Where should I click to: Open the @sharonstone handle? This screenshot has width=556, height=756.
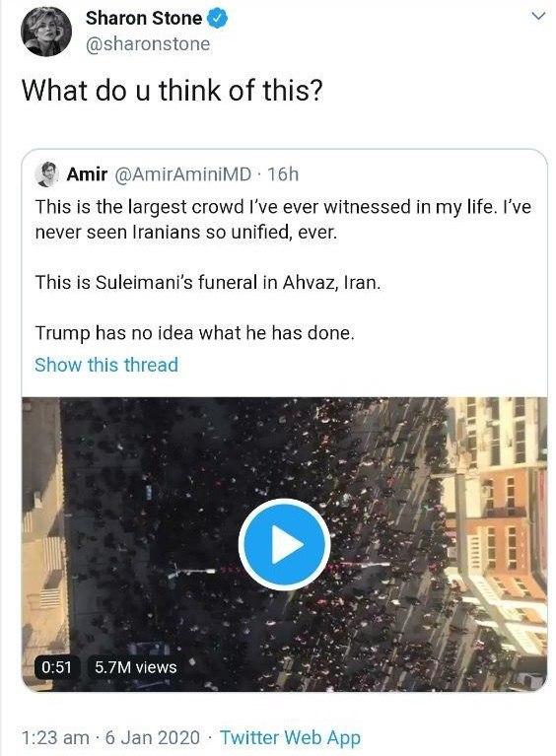148,44
